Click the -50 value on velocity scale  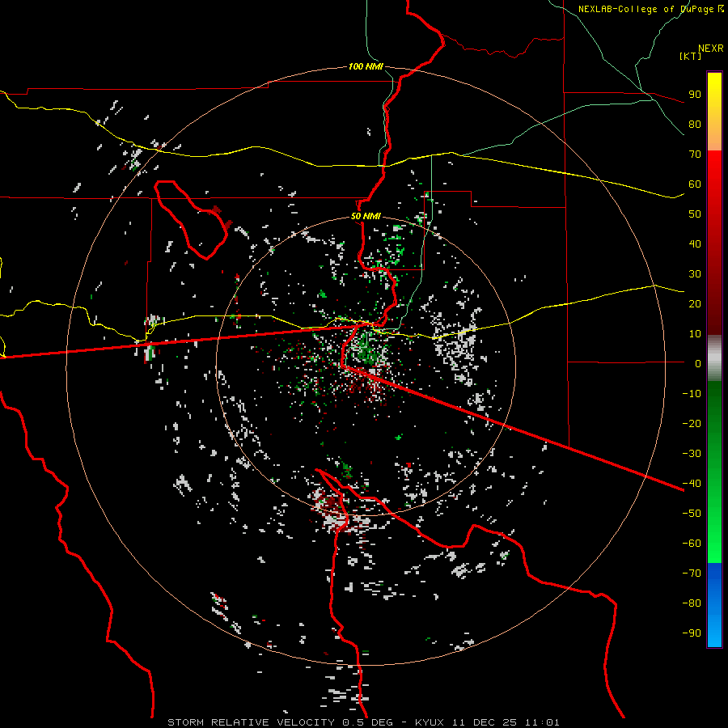click(x=692, y=514)
